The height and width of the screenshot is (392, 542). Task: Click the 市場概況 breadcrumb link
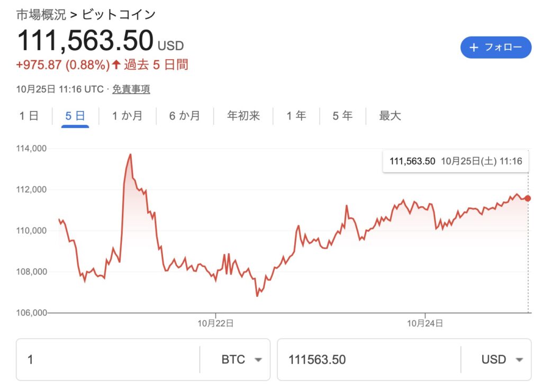41,15
